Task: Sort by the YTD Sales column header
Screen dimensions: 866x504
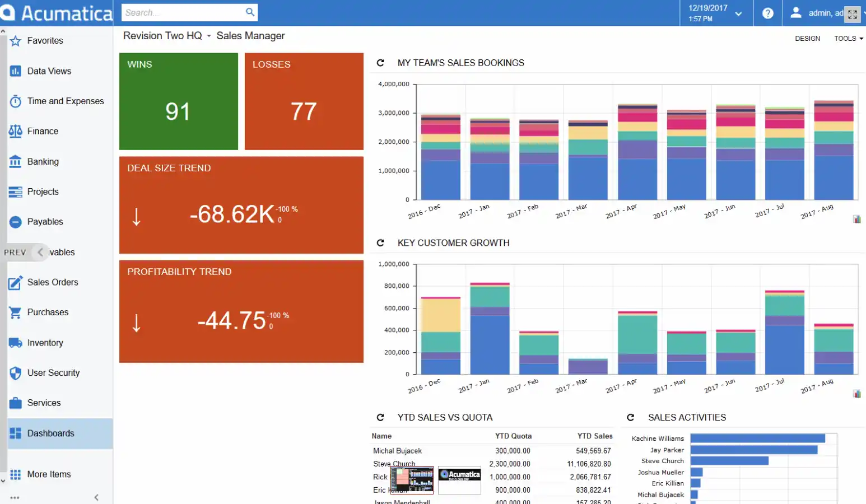Action: click(595, 436)
